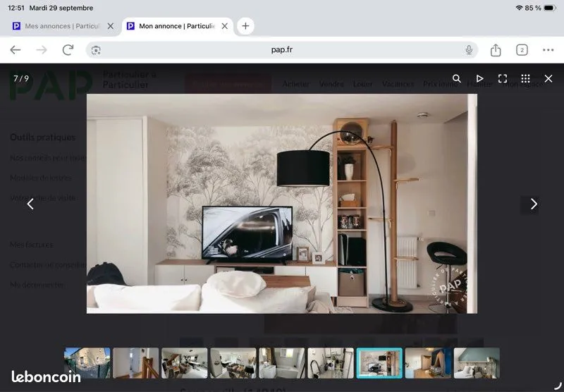This screenshot has width=564, height=392.
Task: Open the fourth thumbnail of living room
Action: pyautogui.click(x=233, y=363)
